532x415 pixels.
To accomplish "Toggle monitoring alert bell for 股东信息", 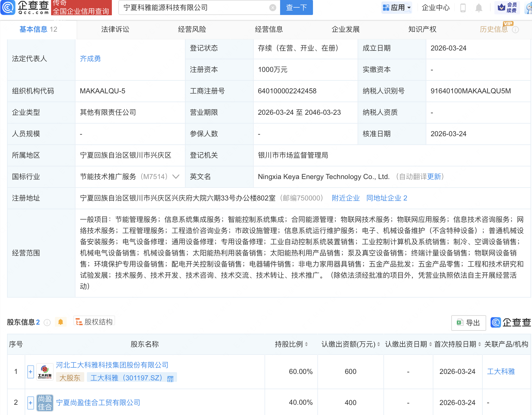I will (x=61, y=322).
